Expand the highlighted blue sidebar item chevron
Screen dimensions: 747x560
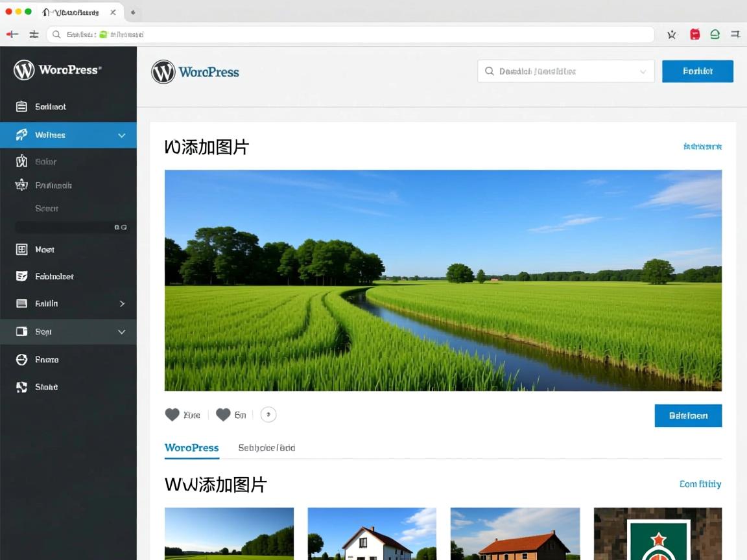tap(121, 135)
